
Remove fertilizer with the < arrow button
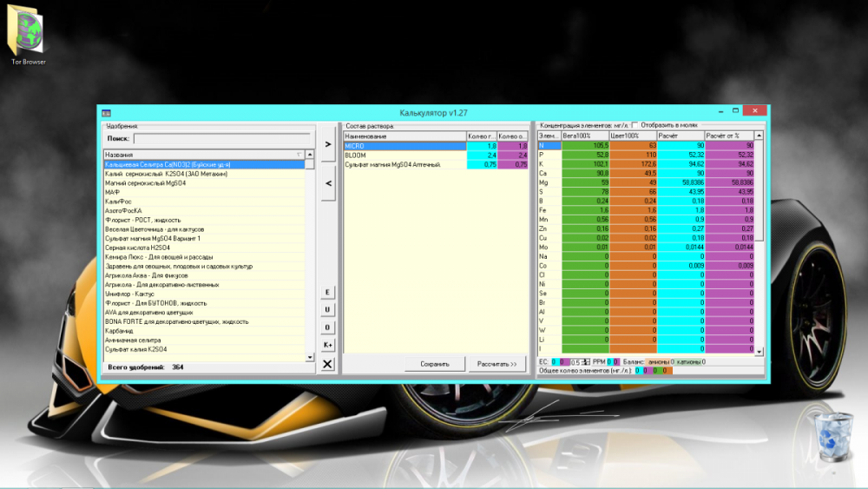pyautogui.click(x=328, y=183)
